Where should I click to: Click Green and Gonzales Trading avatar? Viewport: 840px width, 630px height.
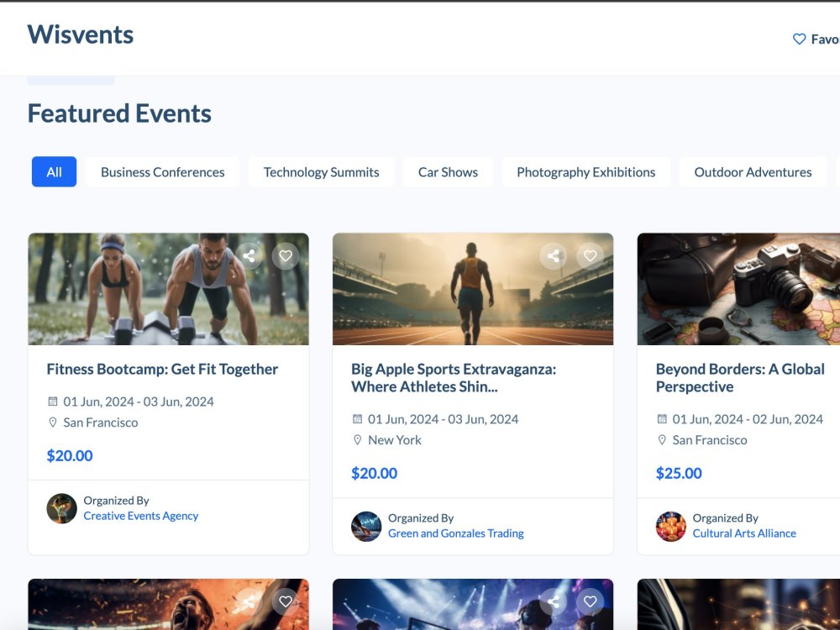pyautogui.click(x=366, y=526)
